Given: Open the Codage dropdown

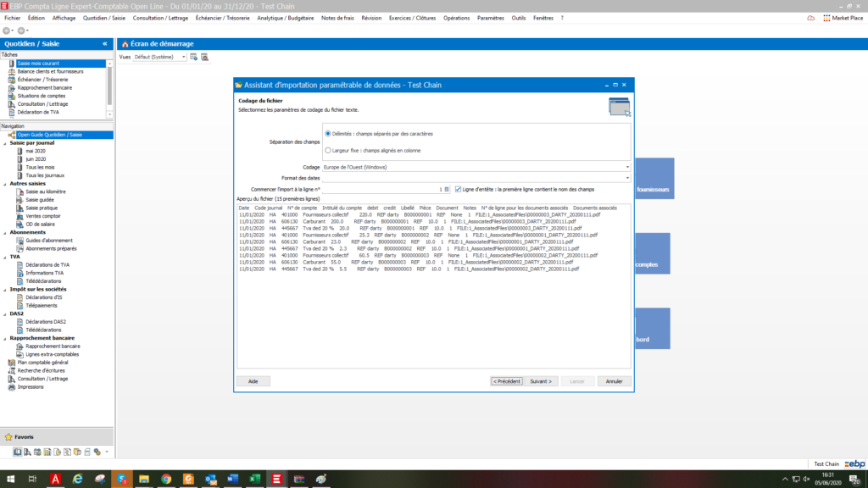Looking at the screenshot, I should click(627, 167).
